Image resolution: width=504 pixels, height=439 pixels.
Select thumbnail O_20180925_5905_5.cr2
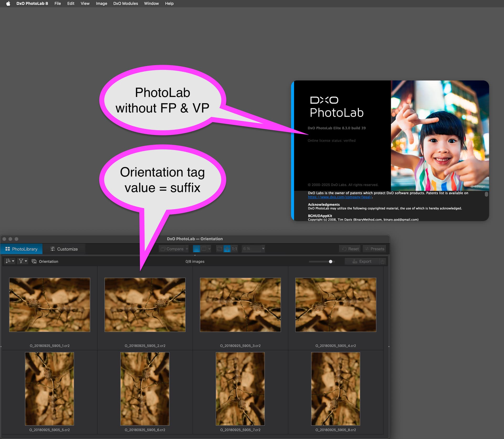(50, 389)
